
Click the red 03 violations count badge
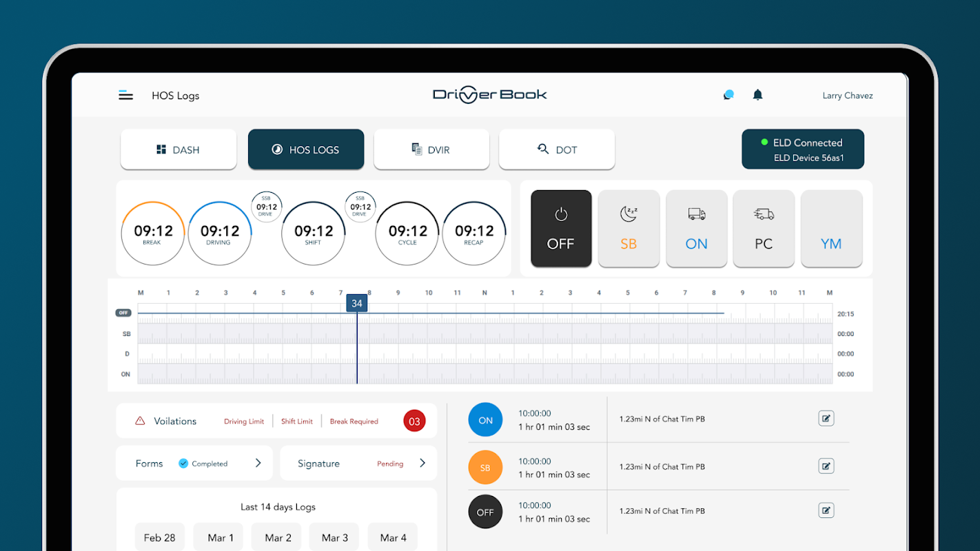coord(414,422)
